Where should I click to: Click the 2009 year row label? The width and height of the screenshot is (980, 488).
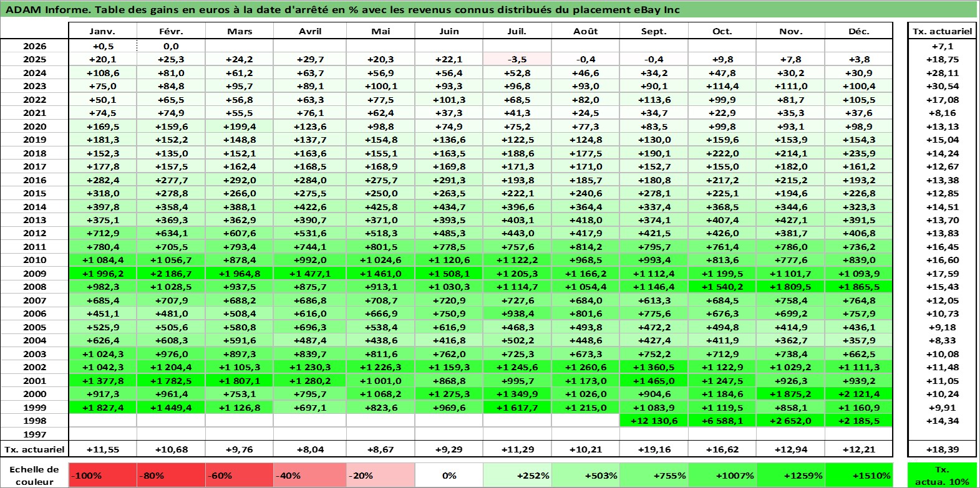34,274
